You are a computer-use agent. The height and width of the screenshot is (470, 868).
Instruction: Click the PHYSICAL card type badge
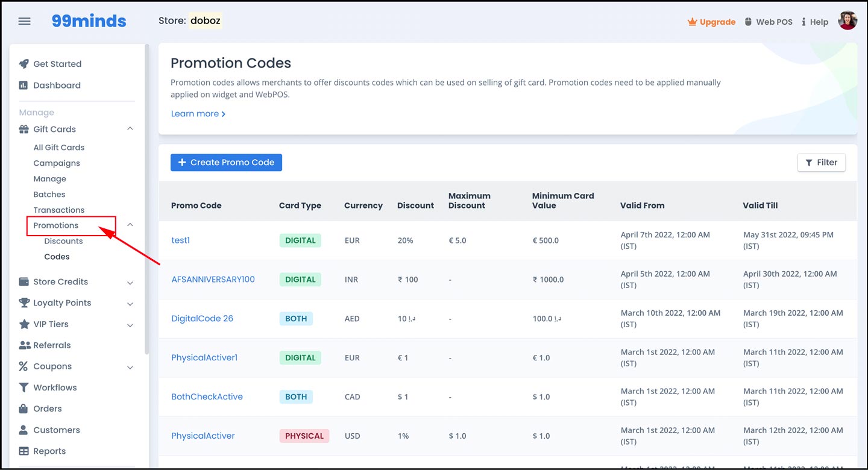click(x=304, y=436)
